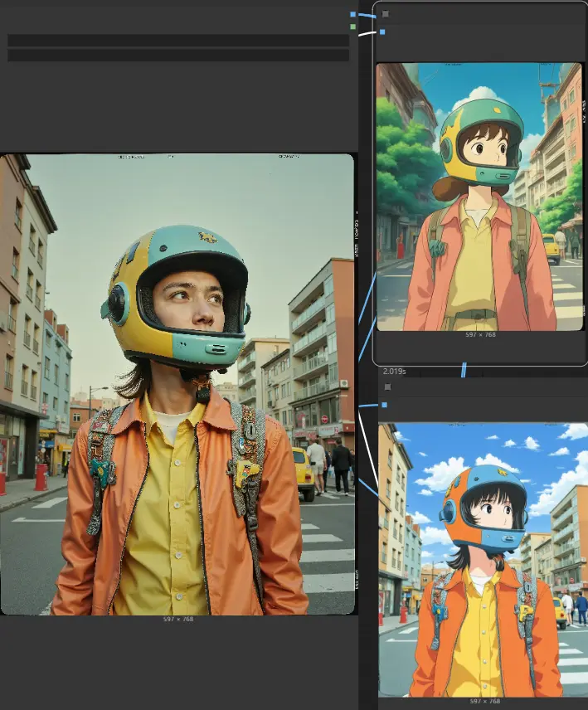Open the green-helmet anime image preview
Image resolution: width=588 pixels, height=710 pixels.
(479, 197)
